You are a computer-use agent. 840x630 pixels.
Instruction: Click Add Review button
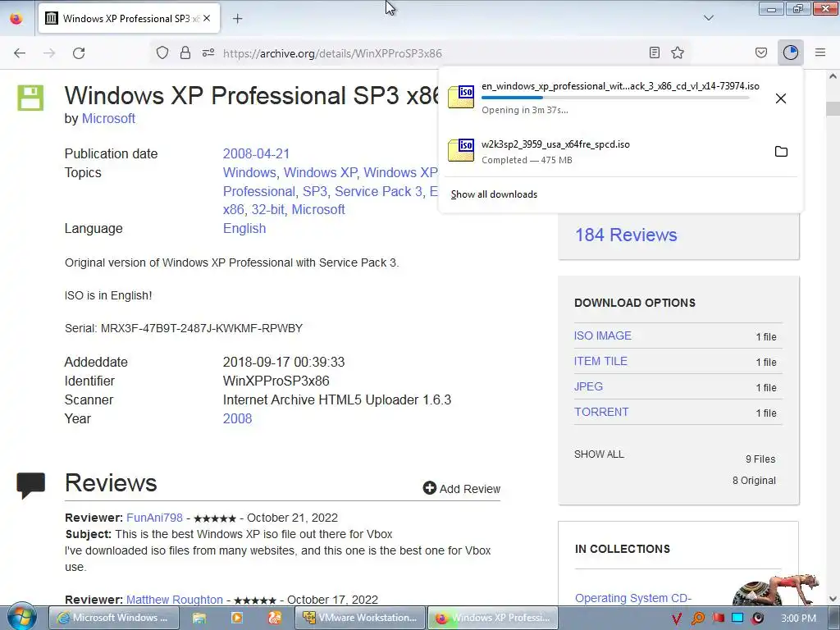461,489
